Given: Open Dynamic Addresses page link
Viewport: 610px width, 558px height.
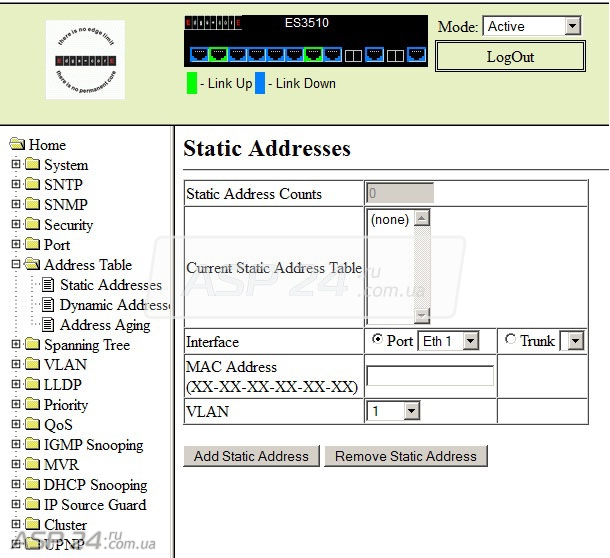Looking at the screenshot, I should pos(115,305).
